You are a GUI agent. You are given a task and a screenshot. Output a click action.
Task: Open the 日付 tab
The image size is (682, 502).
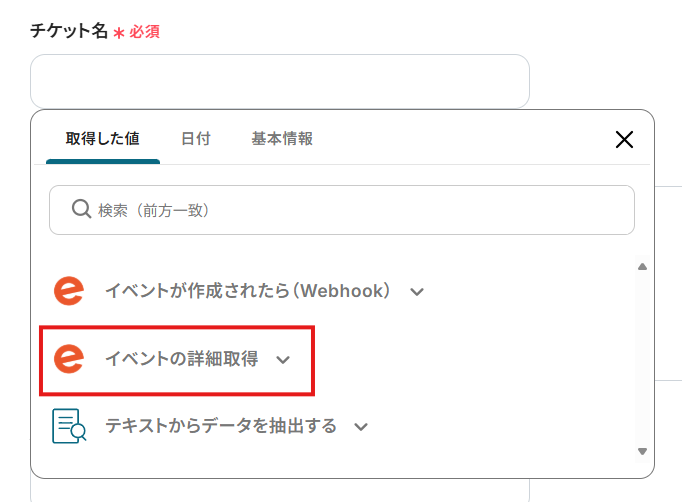195,139
